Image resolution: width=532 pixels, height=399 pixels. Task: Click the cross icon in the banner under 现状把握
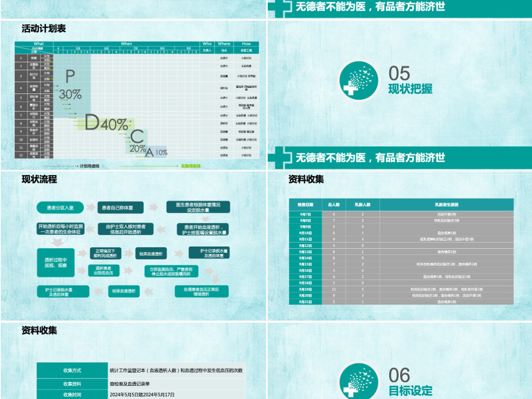coord(280,157)
